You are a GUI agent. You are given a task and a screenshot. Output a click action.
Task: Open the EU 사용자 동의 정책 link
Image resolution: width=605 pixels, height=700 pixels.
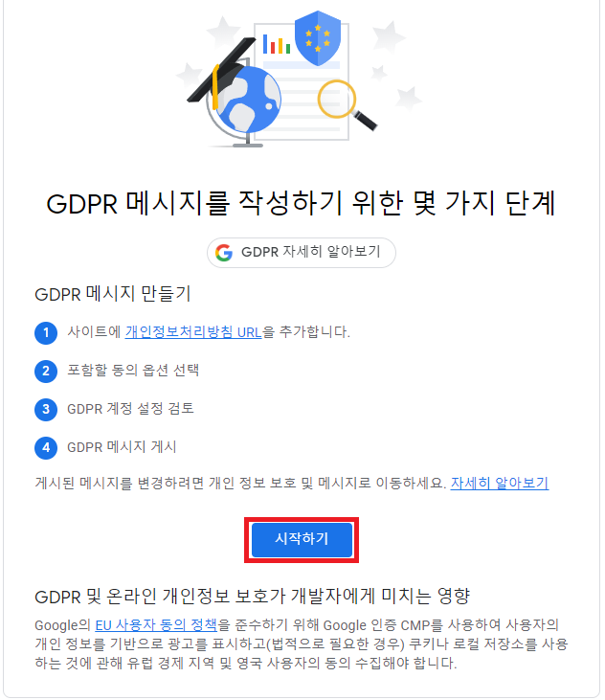pyautogui.click(x=156, y=625)
